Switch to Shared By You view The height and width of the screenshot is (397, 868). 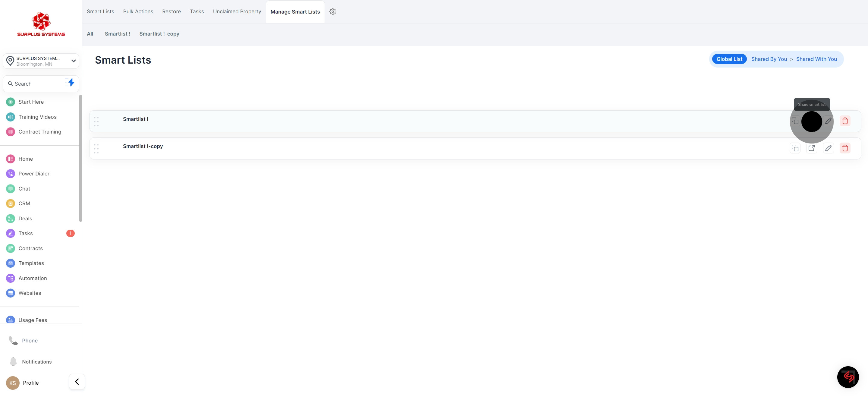769,59
